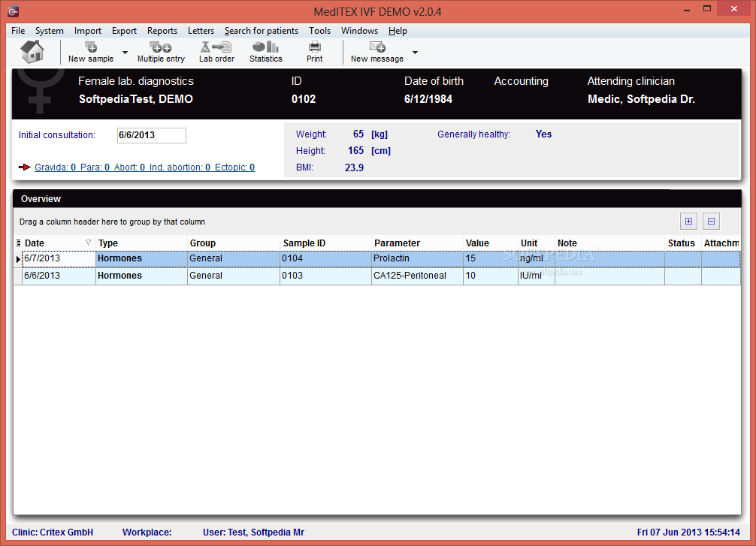This screenshot has height=546, width=756.
Task: Click Hormones type in Prolactin row
Action: click(141, 259)
